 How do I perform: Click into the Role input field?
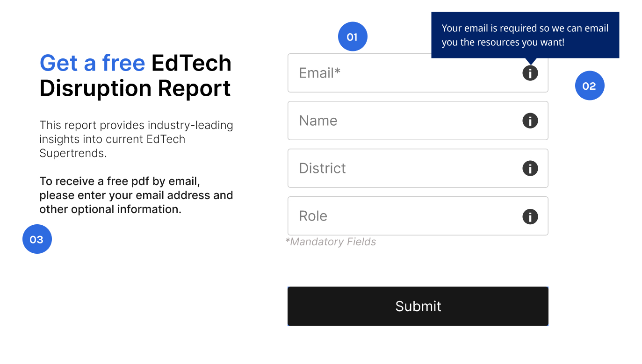click(x=418, y=216)
